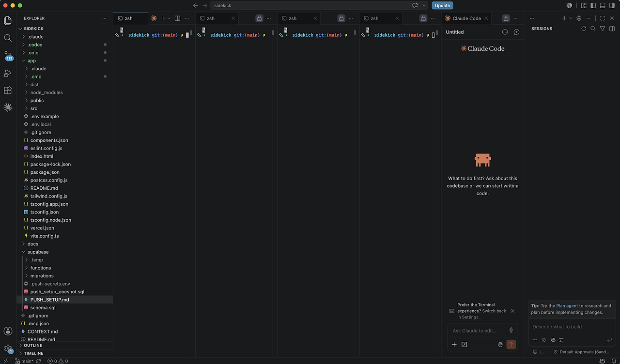Open errors and warnings count in status bar

click(x=58, y=361)
